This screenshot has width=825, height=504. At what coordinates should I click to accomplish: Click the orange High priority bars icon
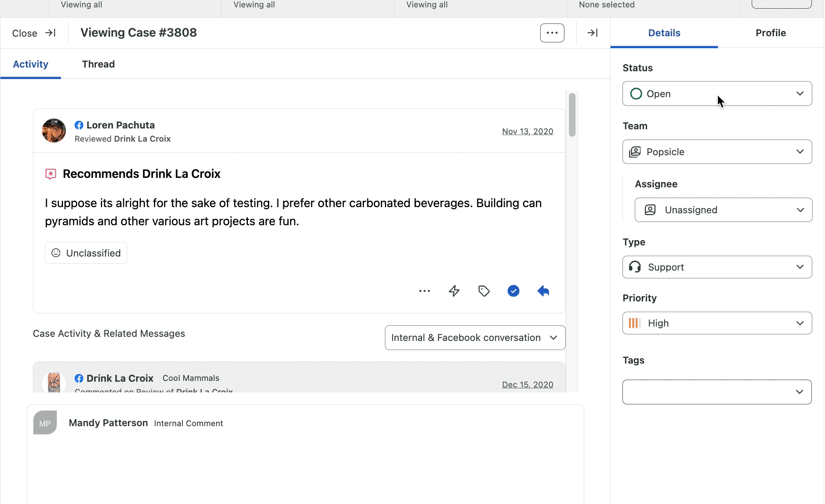634,323
